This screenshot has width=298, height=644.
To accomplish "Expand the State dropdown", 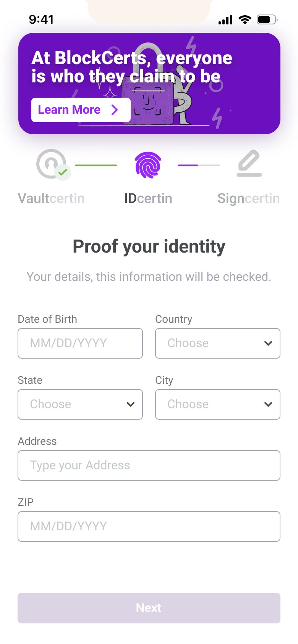I will (x=80, y=404).
